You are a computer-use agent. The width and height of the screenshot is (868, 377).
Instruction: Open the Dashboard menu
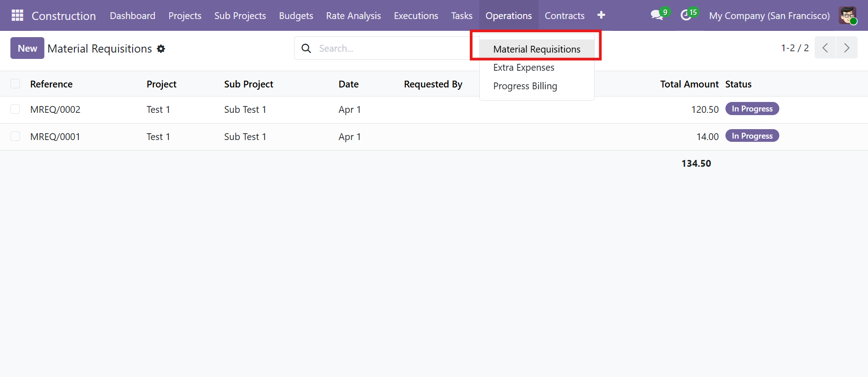133,15
